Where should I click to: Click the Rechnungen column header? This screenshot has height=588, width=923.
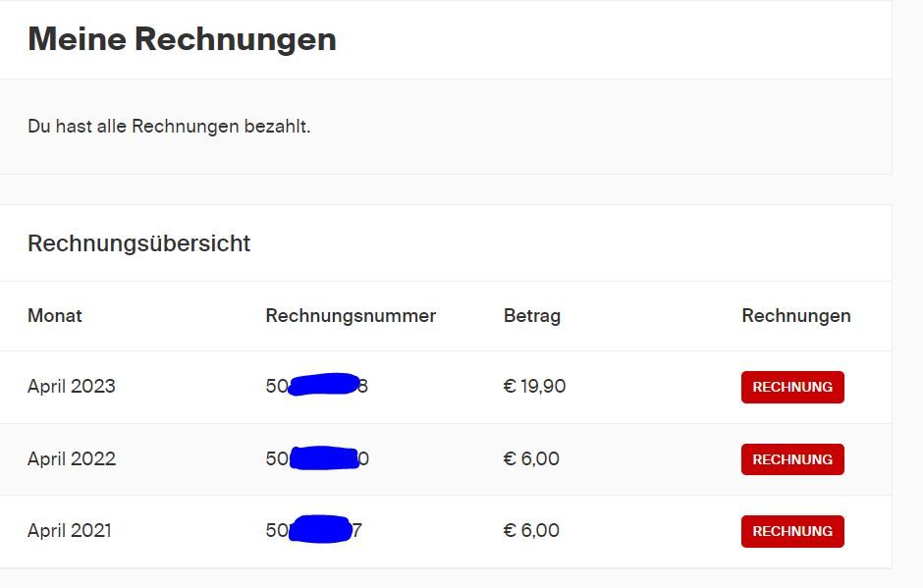point(796,315)
